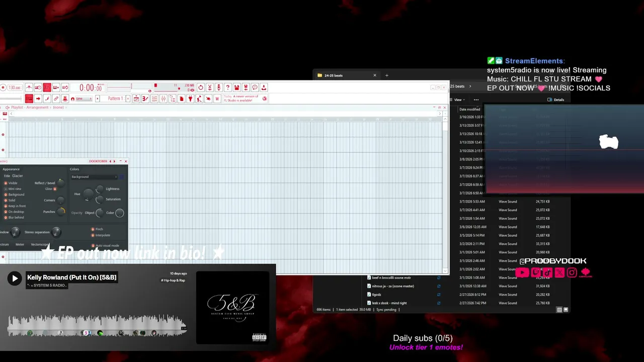Open the Line snap dropdown
644x362 pixels.
pos(84,99)
